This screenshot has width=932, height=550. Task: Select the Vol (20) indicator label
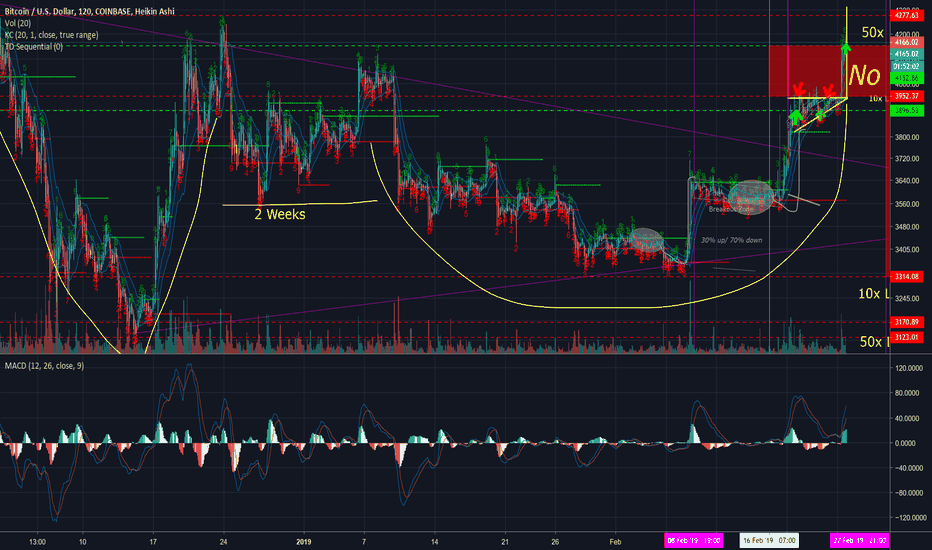[18, 23]
